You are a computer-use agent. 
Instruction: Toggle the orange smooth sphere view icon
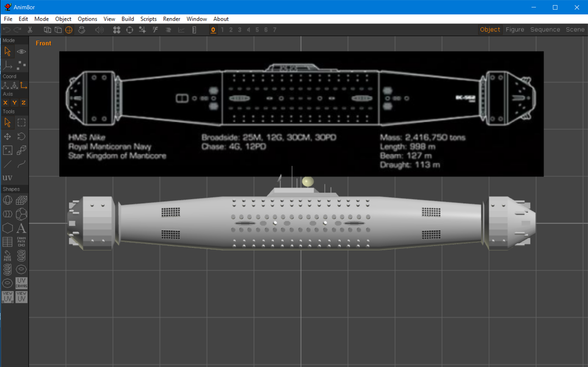69,30
